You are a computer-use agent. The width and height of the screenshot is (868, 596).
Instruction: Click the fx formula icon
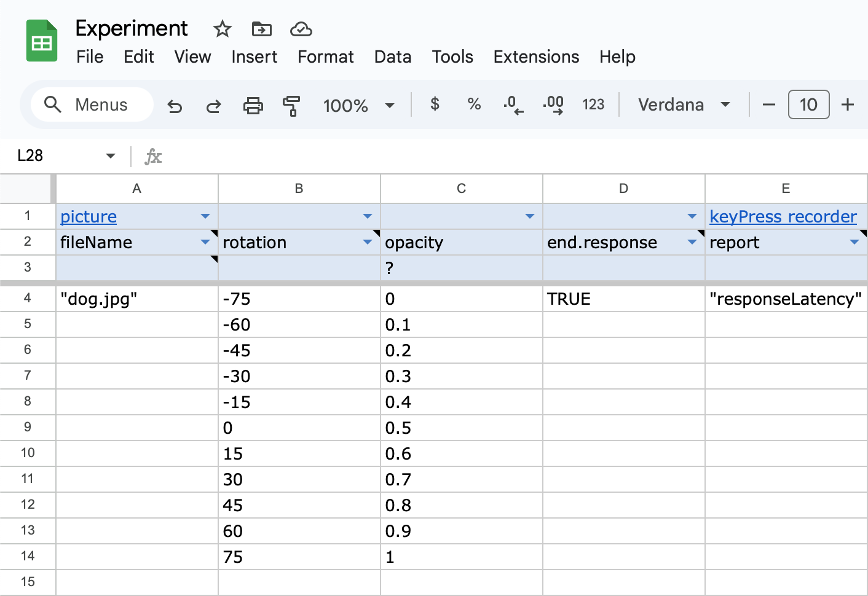(x=153, y=157)
